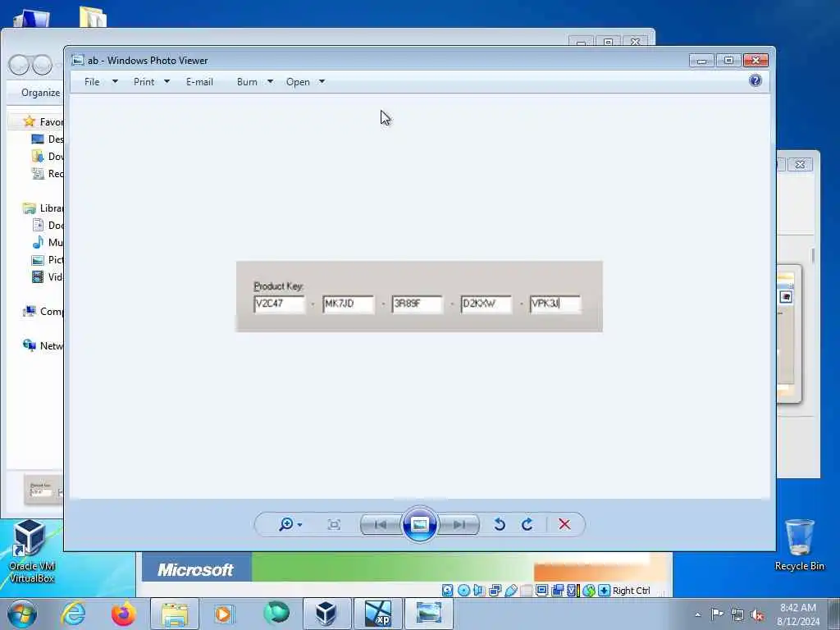Open the Open menu in Photo Viewer
840x630 pixels.
click(298, 82)
